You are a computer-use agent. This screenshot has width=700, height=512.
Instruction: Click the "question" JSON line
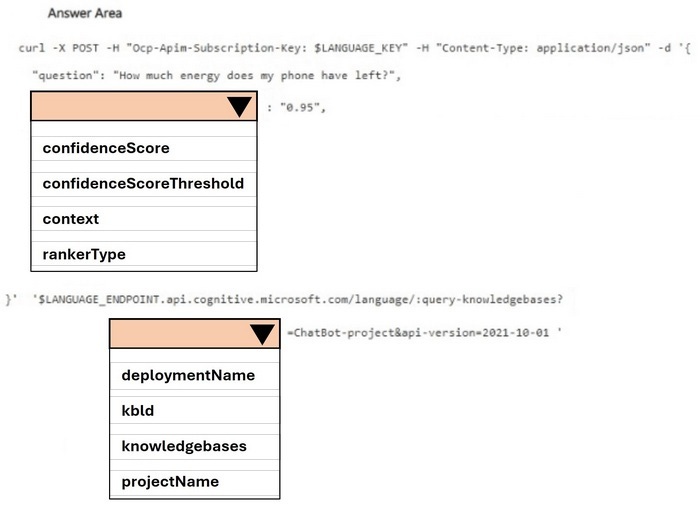[x=217, y=75]
